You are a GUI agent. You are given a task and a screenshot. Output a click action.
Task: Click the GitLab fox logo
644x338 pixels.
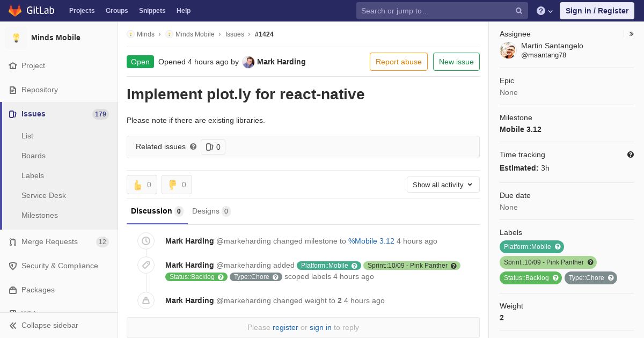click(x=15, y=10)
